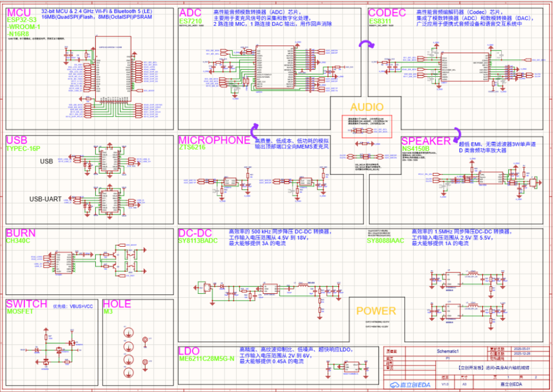Click Schematic1 in the title block
The width and height of the screenshot is (553, 392).
pos(448,352)
